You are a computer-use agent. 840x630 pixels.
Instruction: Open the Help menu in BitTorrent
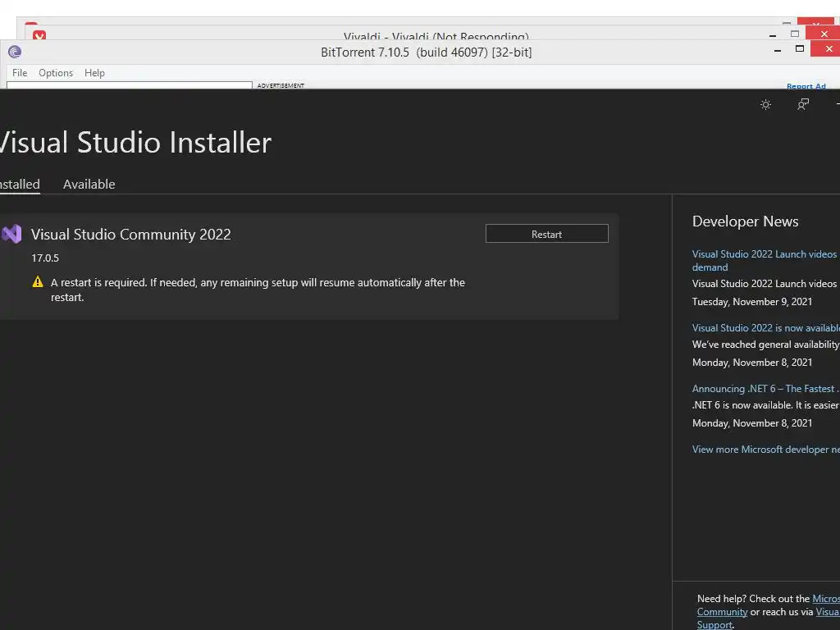pyautogui.click(x=94, y=73)
